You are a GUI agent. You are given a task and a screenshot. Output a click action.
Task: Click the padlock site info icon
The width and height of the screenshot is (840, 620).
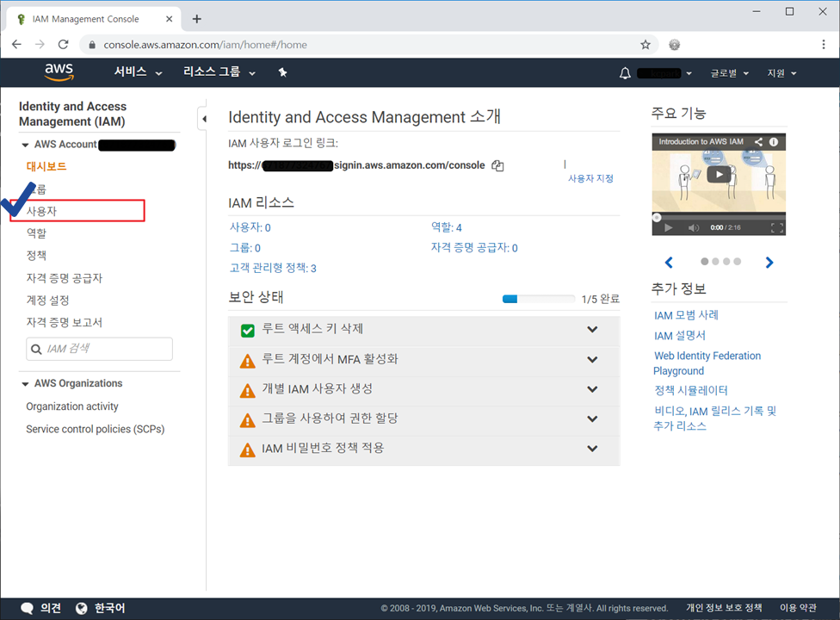(92, 45)
